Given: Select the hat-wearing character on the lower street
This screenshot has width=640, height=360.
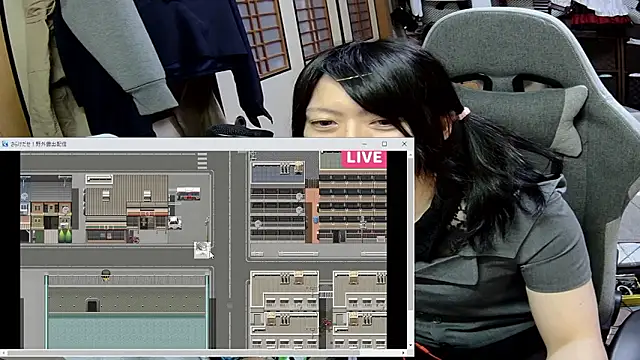Looking at the screenshot, I should tap(106, 274).
